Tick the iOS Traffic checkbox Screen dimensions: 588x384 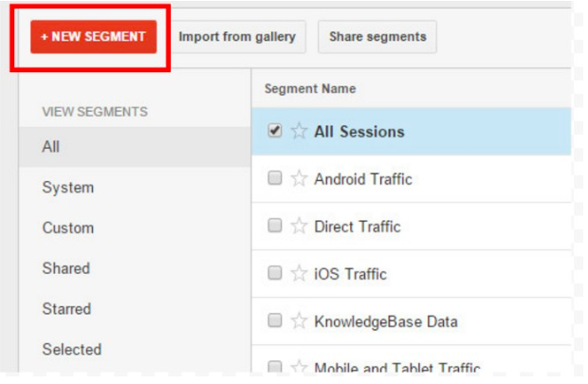[275, 273]
